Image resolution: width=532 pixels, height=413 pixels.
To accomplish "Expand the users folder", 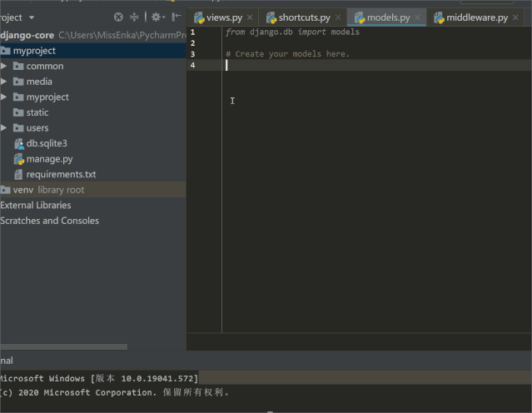I will pyautogui.click(x=4, y=128).
